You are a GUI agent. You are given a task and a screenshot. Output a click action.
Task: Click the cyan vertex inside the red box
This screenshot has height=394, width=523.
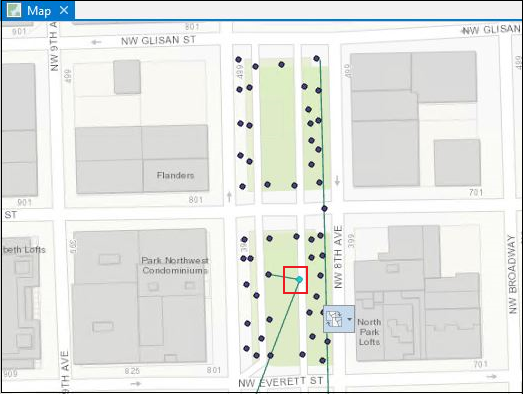tap(299, 279)
